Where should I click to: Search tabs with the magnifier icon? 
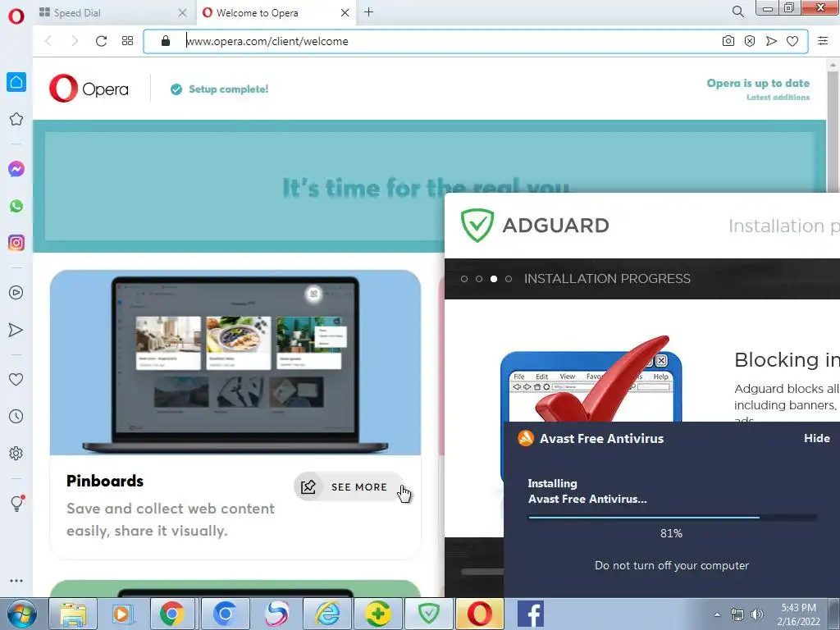tap(737, 11)
